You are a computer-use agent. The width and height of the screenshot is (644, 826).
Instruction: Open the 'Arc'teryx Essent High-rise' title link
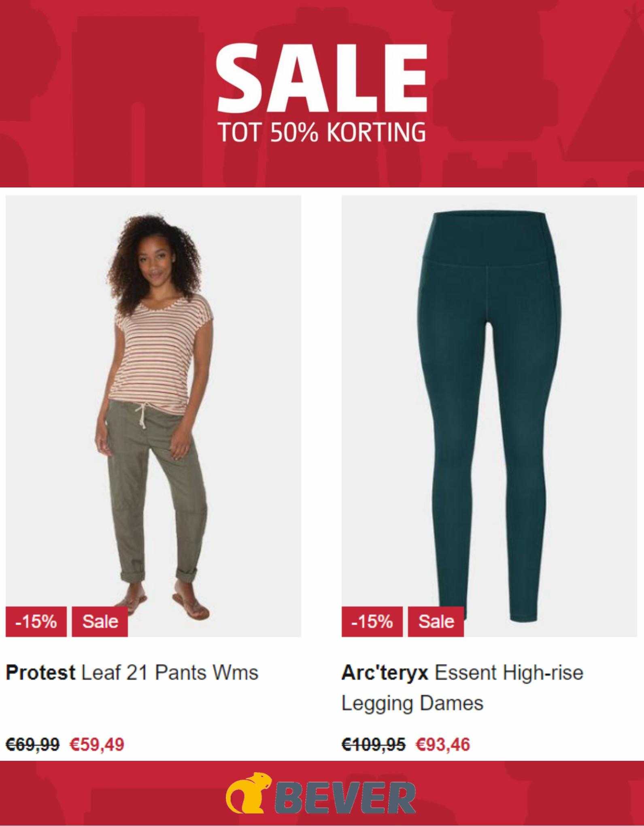tap(462, 673)
